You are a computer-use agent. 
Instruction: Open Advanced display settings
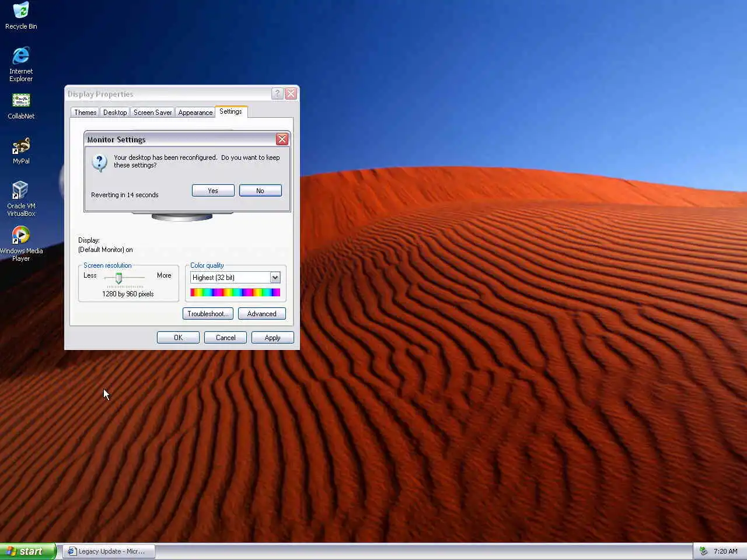click(262, 314)
